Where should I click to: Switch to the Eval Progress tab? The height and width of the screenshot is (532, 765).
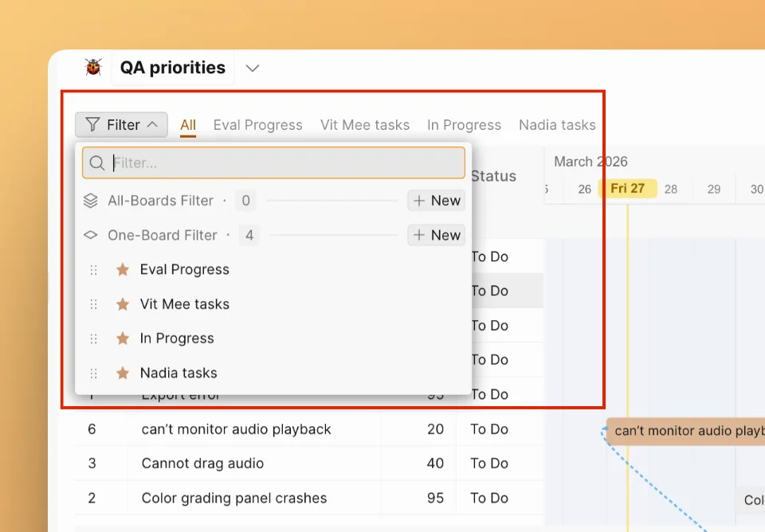257,125
